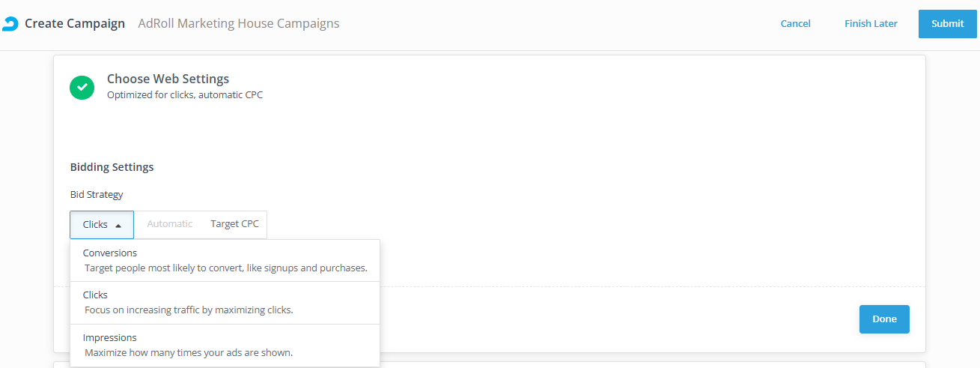
Task: Click the Bid Strategy field label
Action: click(96, 195)
